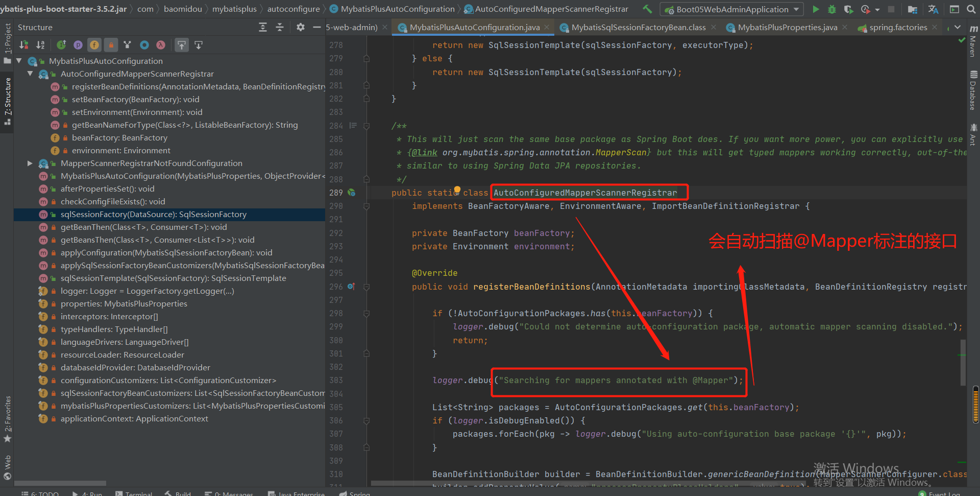The width and height of the screenshot is (980, 496).
Task: Click baomidou in the breadcrumb path
Action: click(x=183, y=9)
